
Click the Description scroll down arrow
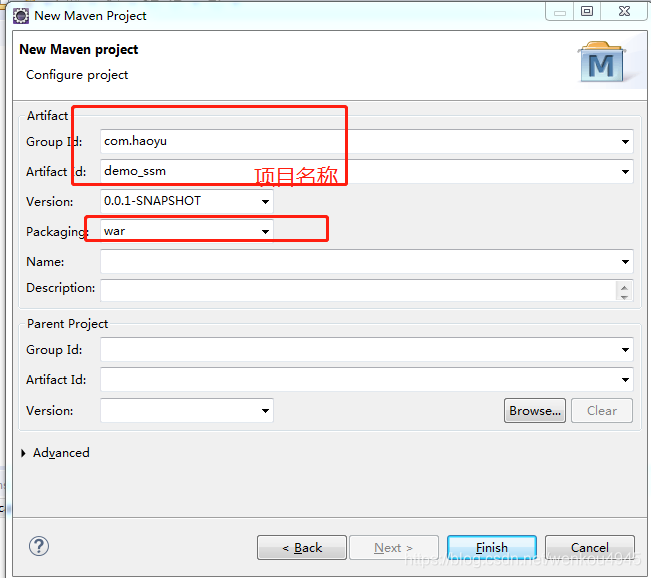point(624,296)
